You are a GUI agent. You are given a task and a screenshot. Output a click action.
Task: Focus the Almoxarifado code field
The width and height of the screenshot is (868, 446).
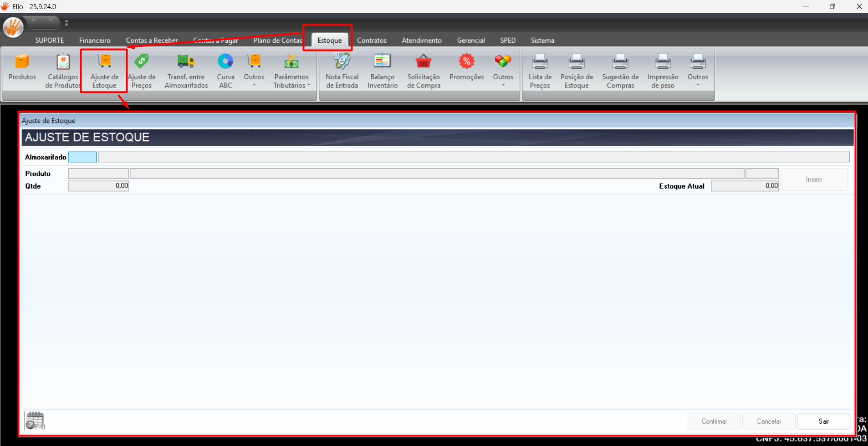[x=82, y=157]
